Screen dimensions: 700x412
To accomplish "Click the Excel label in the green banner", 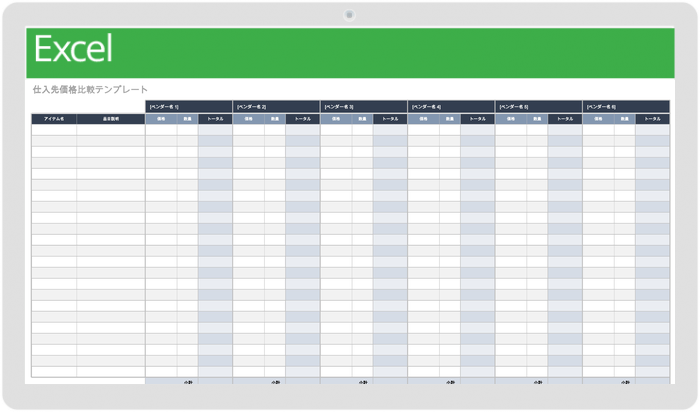I will (73, 49).
